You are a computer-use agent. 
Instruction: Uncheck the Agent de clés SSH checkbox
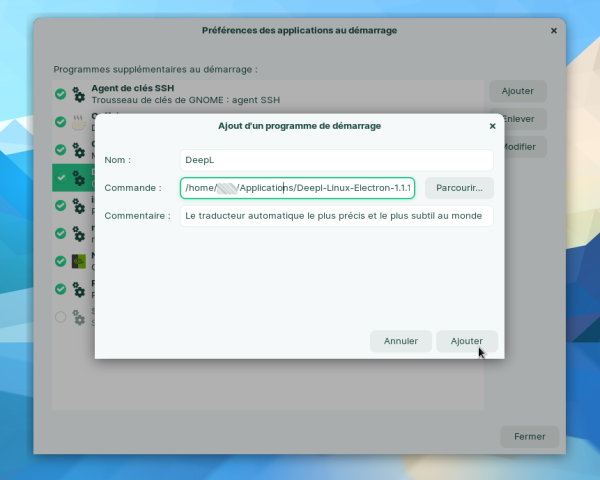(x=61, y=94)
